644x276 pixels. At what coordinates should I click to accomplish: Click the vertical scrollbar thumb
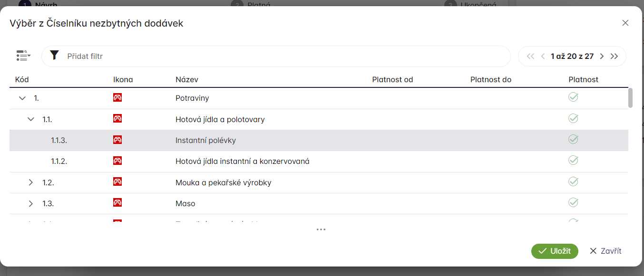630,98
